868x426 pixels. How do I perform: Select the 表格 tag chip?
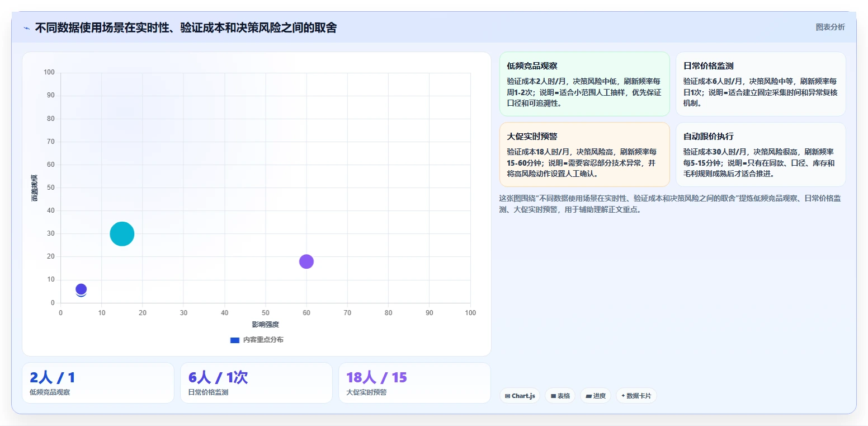[x=560, y=396]
